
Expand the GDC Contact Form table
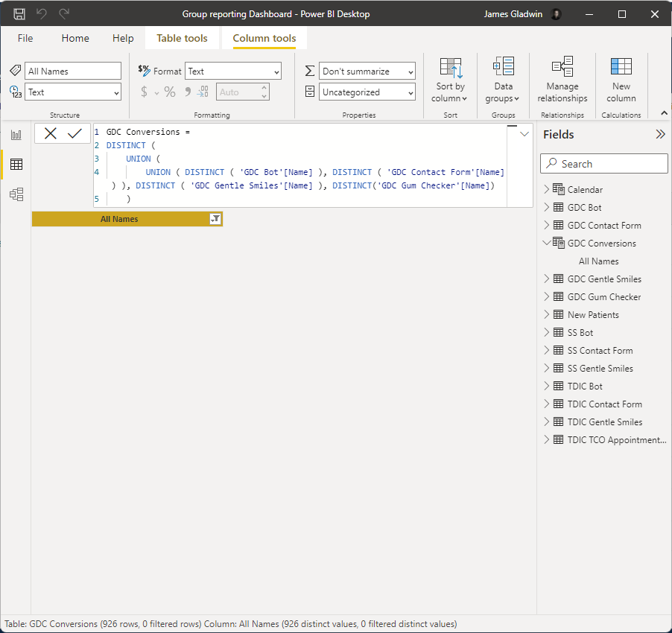546,226
